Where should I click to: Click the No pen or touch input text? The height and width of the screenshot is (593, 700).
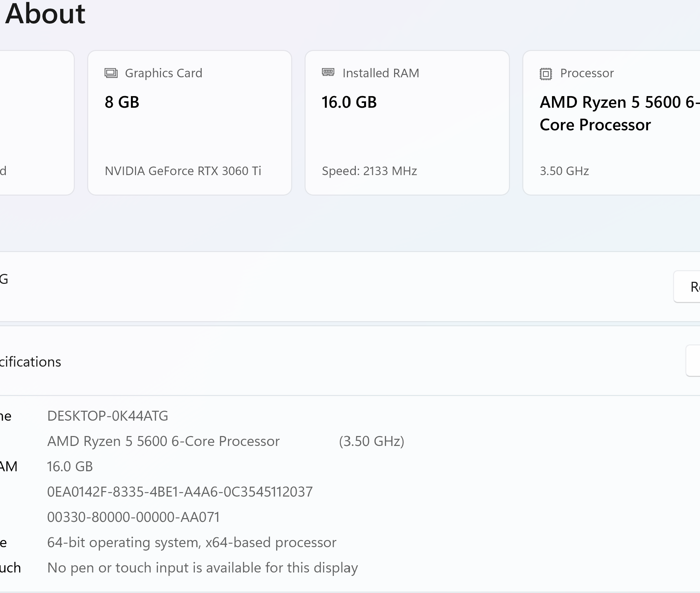[x=202, y=568]
